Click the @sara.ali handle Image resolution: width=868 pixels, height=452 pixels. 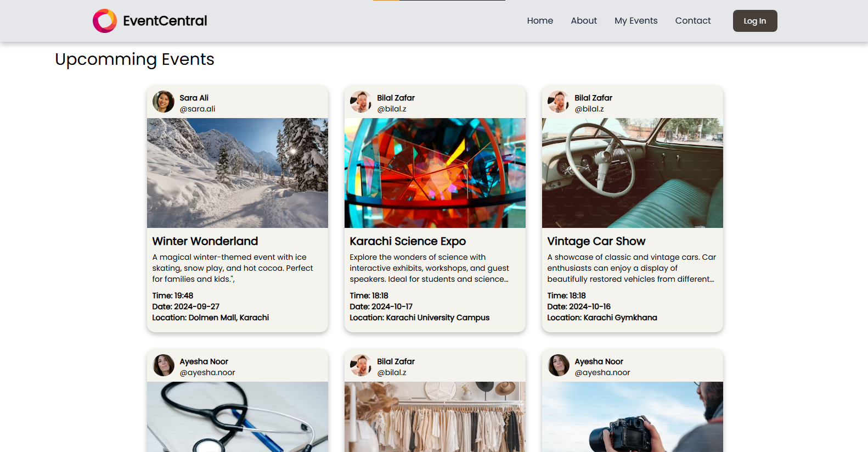click(x=198, y=109)
